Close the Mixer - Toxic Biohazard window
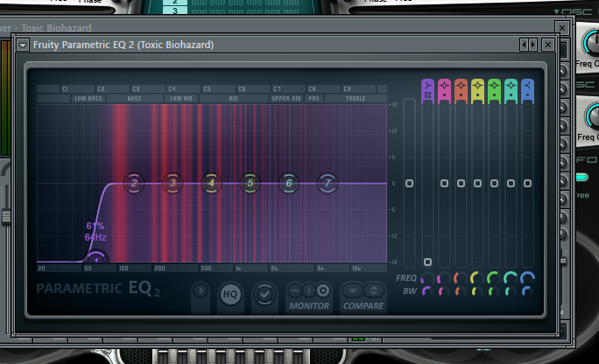The image size is (599, 364). [x=562, y=28]
